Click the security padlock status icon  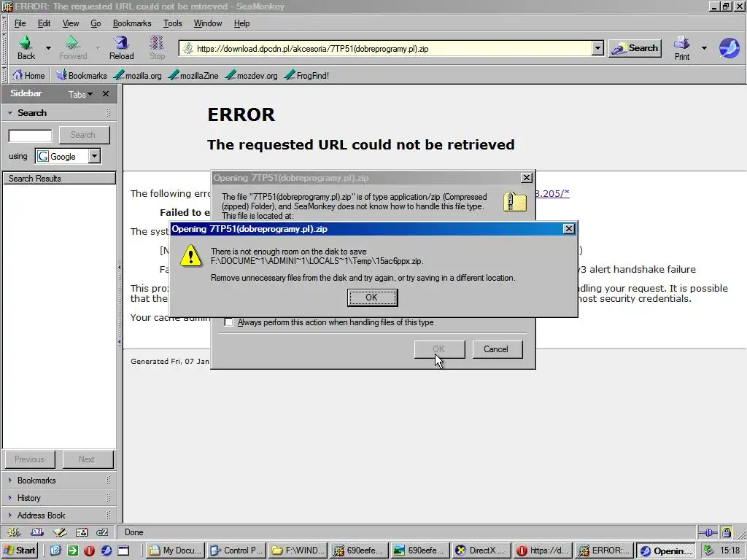click(726, 532)
